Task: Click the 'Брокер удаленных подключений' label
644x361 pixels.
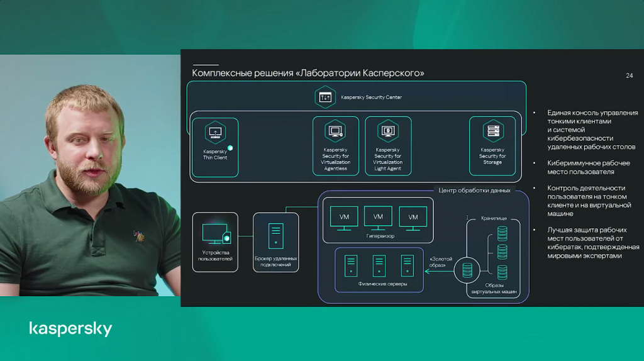Action: pyautogui.click(x=275, y=262)
